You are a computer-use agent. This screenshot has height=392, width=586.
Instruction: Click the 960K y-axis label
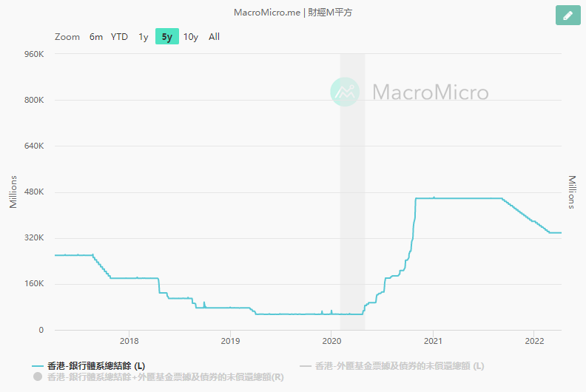click(x=34, y=55)
